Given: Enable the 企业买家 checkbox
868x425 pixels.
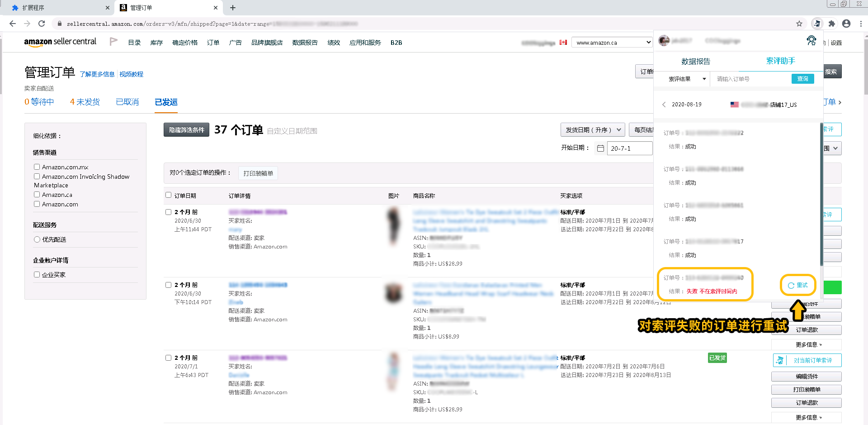Looking at the screenshot, I should point(37,274).
